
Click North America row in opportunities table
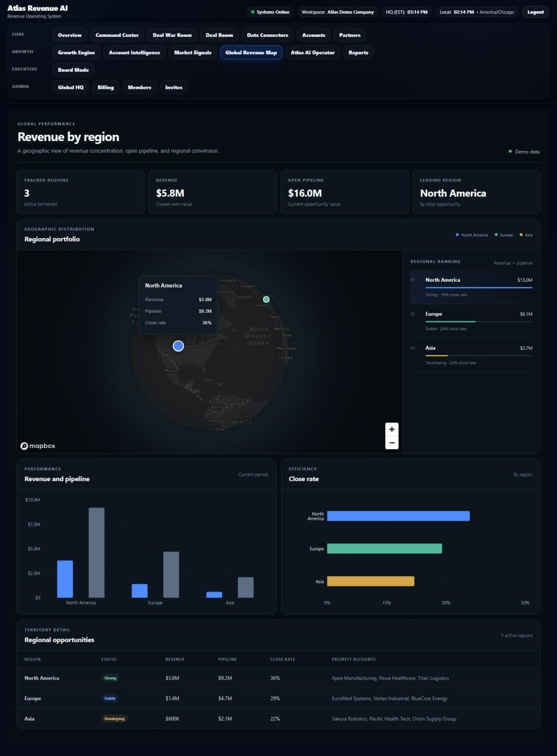(278, 678)
